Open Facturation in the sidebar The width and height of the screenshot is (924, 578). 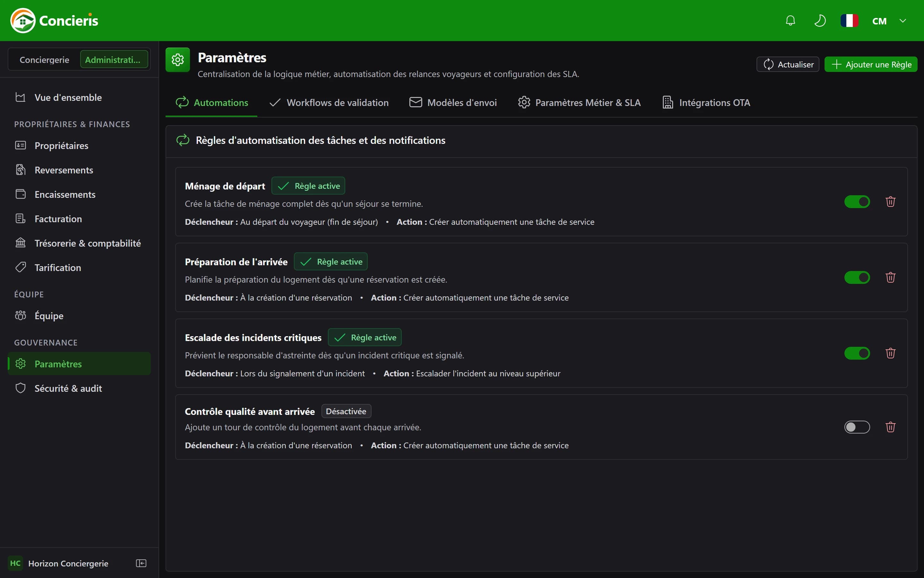click(x=79, y=219)
